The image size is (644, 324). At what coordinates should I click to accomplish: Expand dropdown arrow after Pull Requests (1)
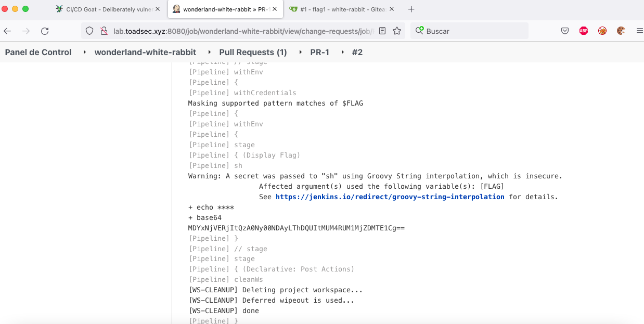pyautogui.click(x=300, y=52)
